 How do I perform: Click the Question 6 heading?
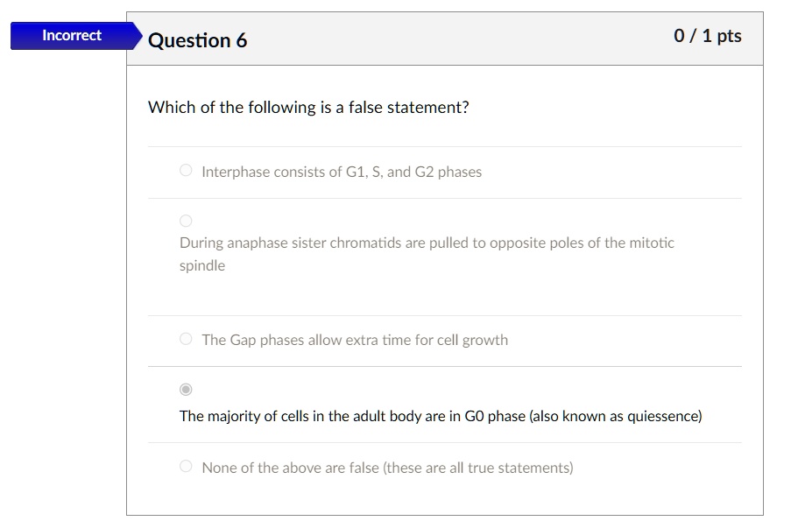coord(197,40)
